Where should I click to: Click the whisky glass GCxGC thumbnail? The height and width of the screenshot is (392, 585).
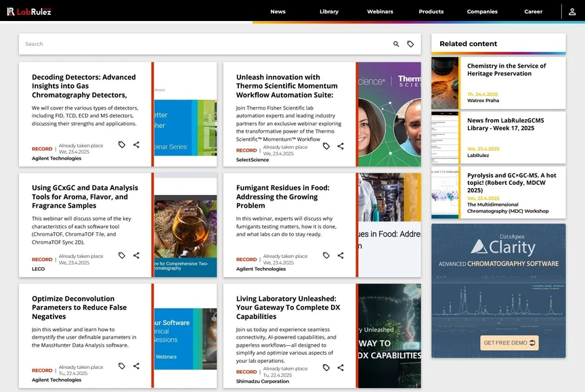(186, 225)
